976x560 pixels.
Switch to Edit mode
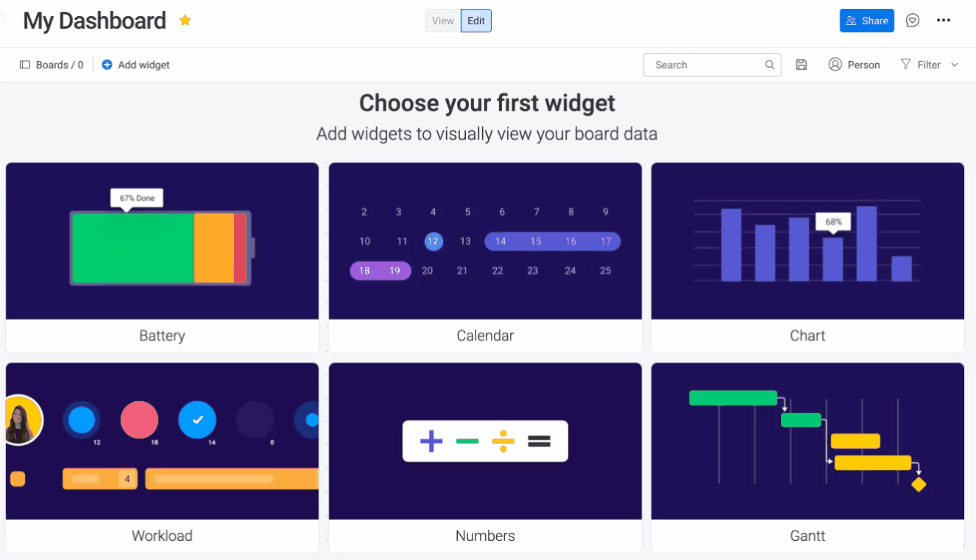(x=476, y=21)
